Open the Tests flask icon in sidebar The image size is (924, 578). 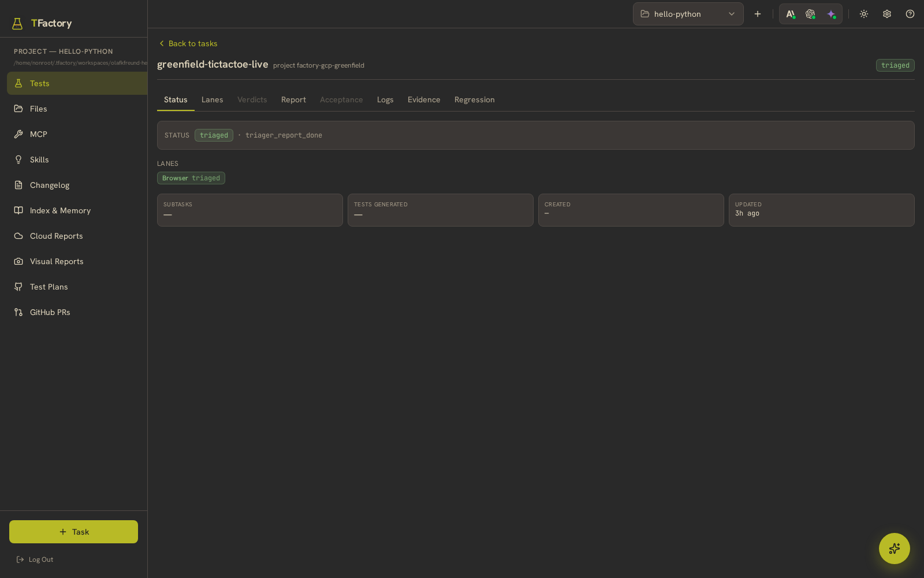click(x=18, y=83)
